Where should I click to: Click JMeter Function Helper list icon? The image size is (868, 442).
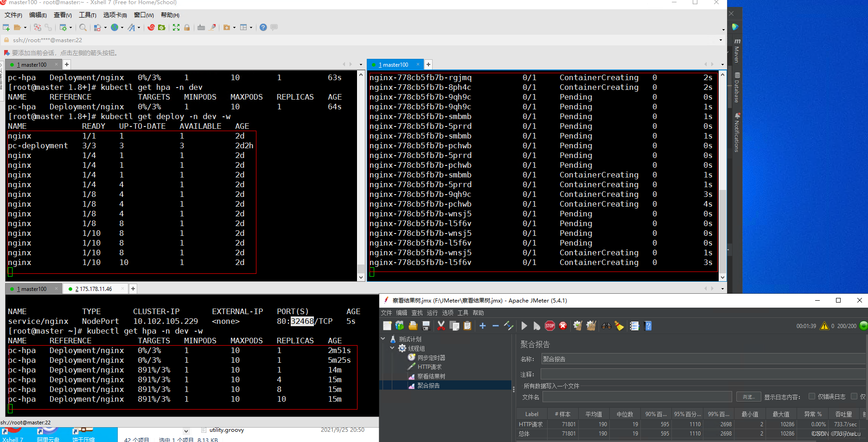pos(635,326)
